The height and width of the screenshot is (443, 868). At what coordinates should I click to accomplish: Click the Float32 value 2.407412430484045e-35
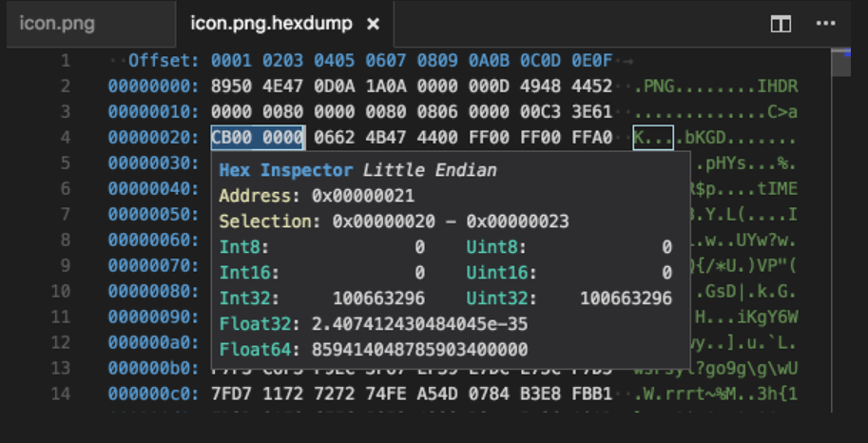tap(419, 324)
